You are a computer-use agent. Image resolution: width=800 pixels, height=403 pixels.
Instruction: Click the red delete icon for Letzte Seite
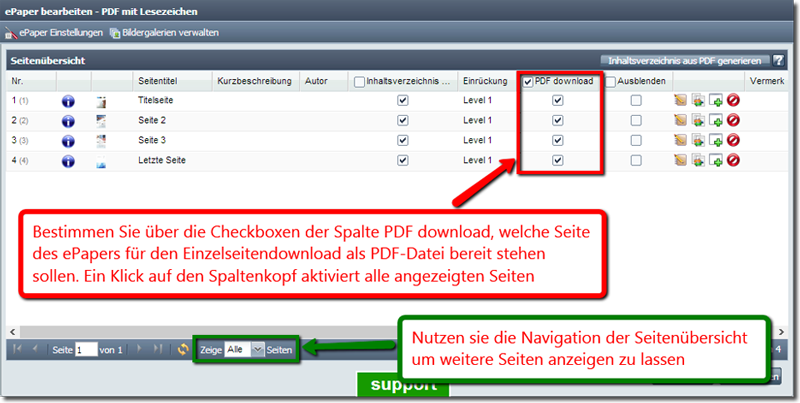tap(733, 160)
